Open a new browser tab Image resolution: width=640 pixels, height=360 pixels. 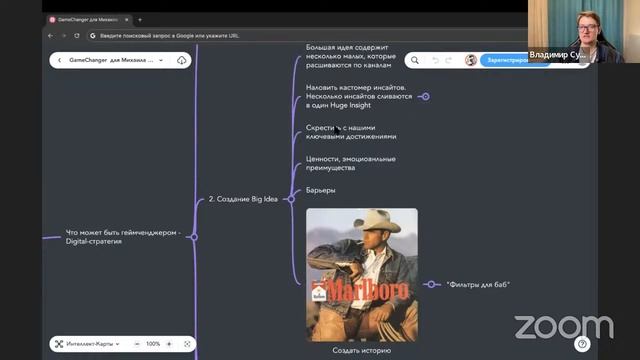[x=140, y=20]
